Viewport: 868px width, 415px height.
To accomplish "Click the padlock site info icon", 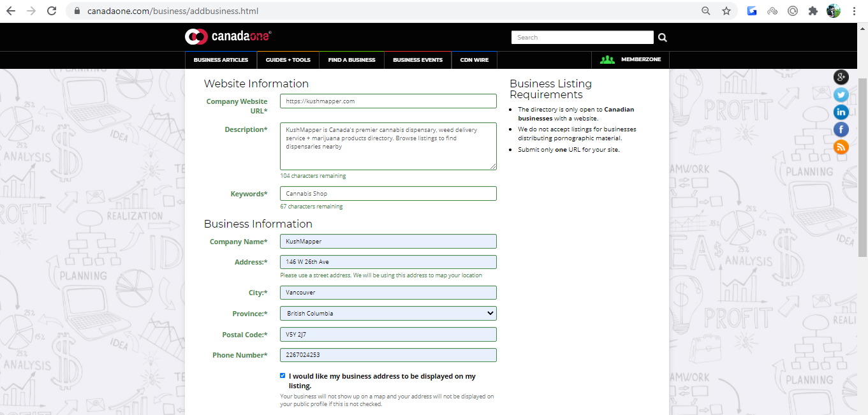I will coord(77,11).
